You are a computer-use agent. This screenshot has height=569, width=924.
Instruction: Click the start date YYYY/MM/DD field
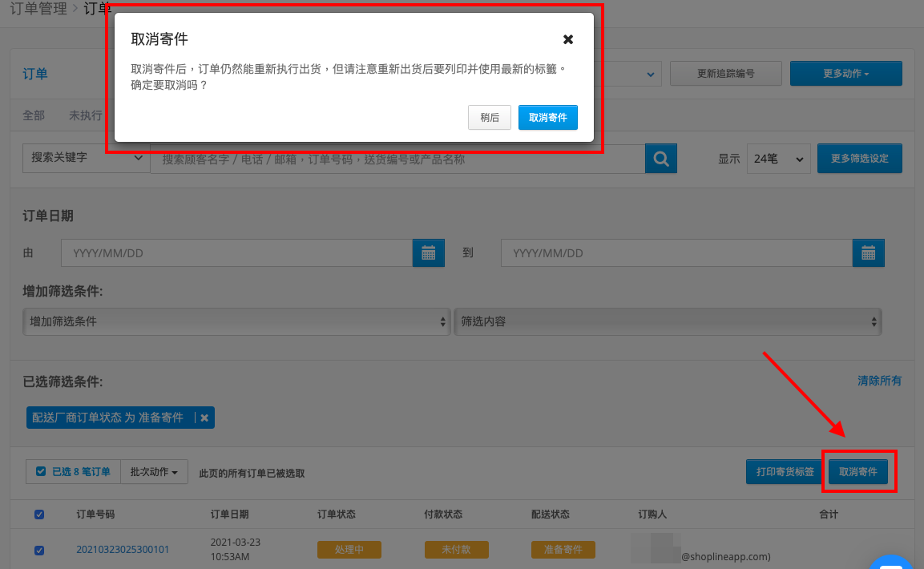[237, 253]
